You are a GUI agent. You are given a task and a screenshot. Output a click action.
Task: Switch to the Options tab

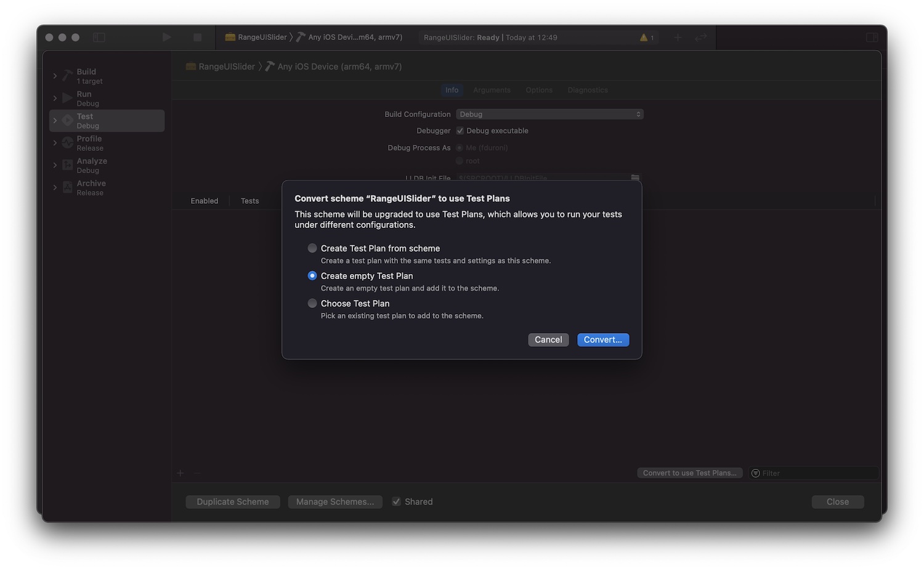point(539,90)
